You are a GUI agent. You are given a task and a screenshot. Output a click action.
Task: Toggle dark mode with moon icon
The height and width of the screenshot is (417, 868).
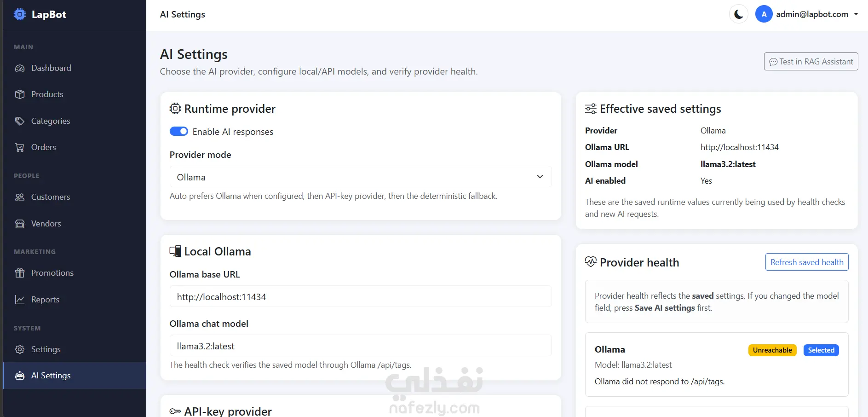738,14
